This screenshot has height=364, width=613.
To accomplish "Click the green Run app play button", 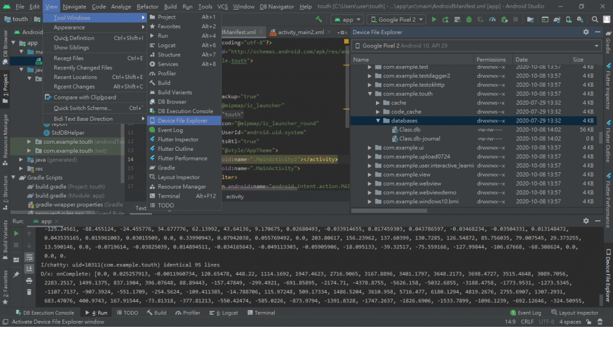I will pos(433,20).
